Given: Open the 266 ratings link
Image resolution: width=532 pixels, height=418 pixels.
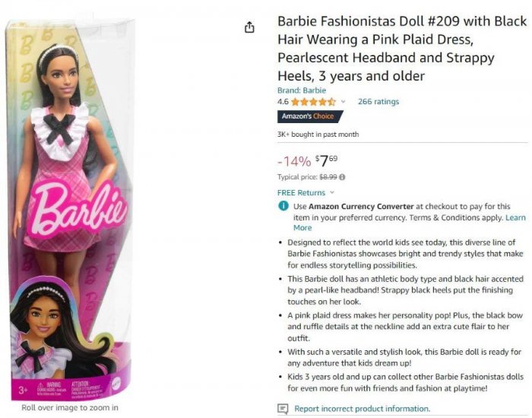Looking at the screenshot, I should [378, 101].
